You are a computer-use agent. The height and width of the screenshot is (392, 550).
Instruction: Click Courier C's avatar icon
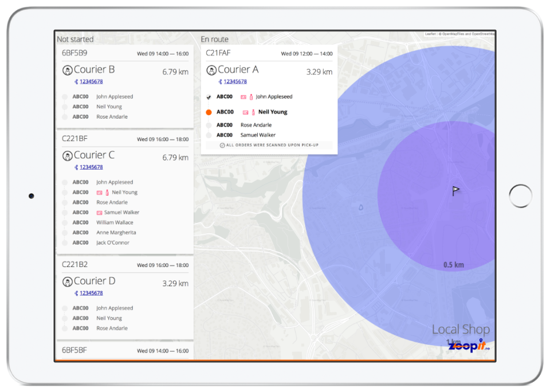click(x=68, y=156)
